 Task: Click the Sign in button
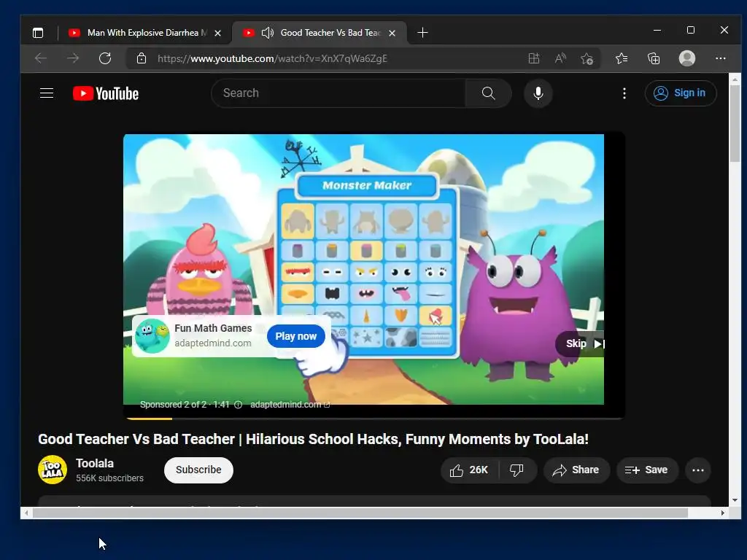[x=681, y=93]
